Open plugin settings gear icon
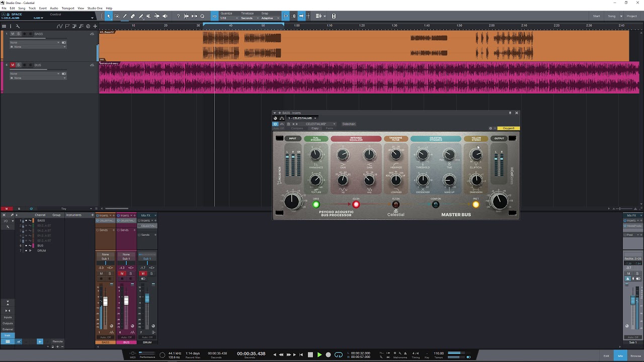The height and width of the screenshot is (362, 644). (491, 128)
